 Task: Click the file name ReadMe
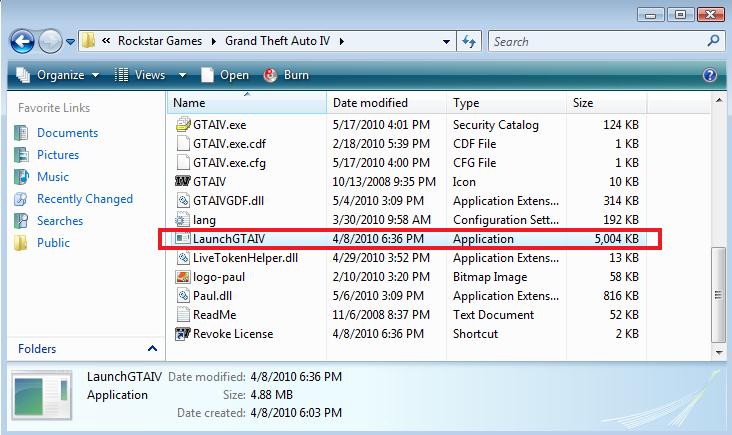214,315
